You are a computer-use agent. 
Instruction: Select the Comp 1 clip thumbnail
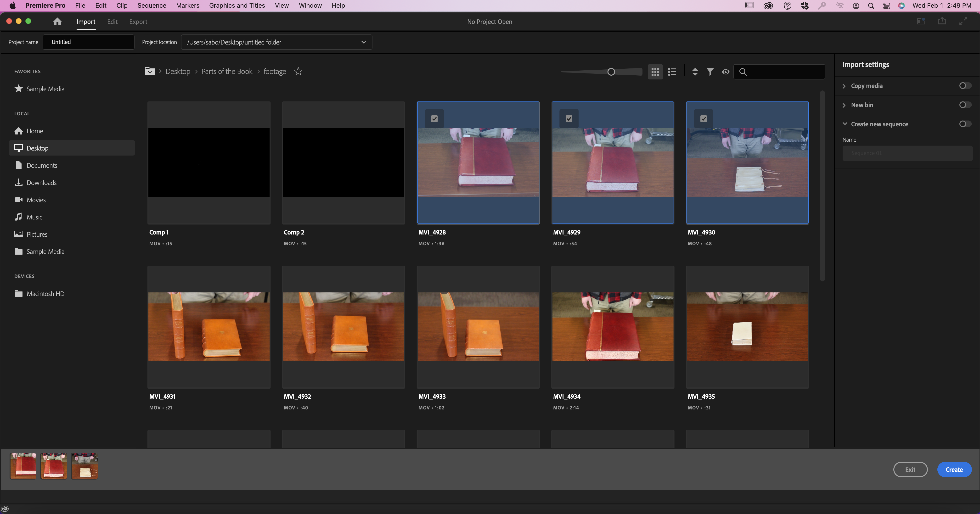[209, 162]
